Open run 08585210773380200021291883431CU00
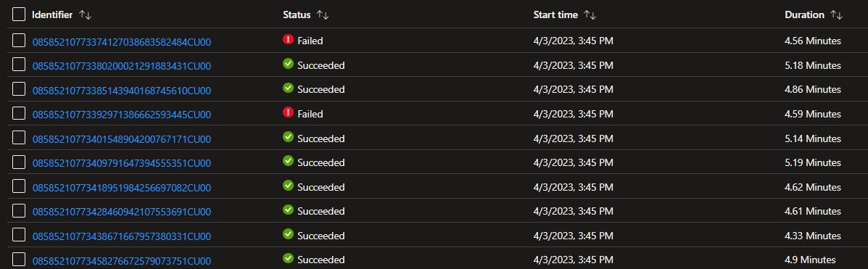 (122, 67)
